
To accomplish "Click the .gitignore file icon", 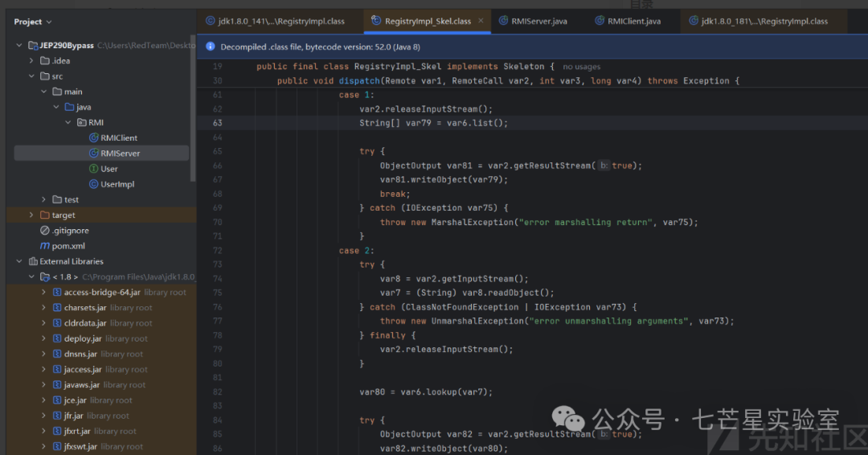I will coord(45,231).
